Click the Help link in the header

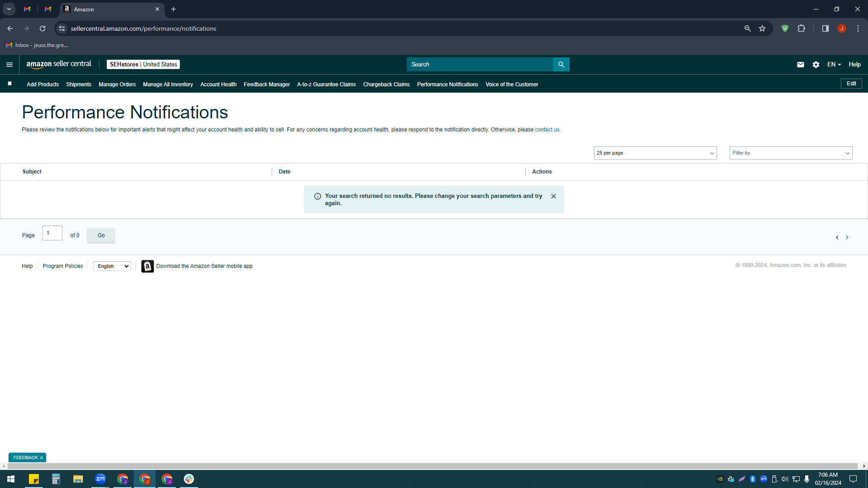tap(854, 65)
